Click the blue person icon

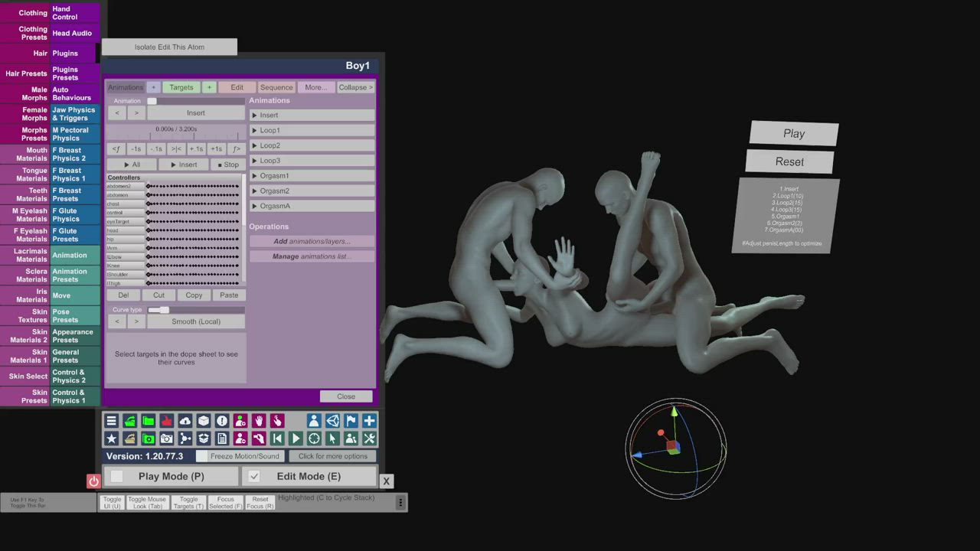coord(314,421)
